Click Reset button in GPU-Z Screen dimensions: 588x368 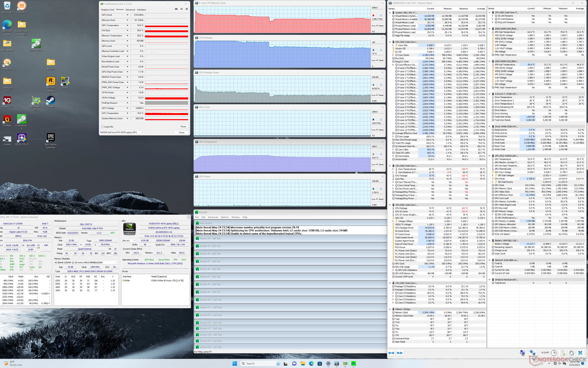click(183, 127)
